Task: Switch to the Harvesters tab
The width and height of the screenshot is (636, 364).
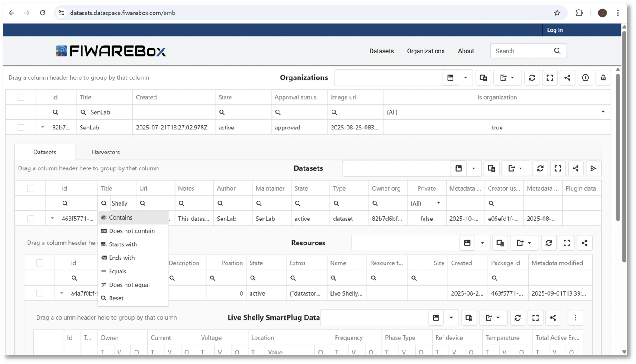Action: coord(106,152)
